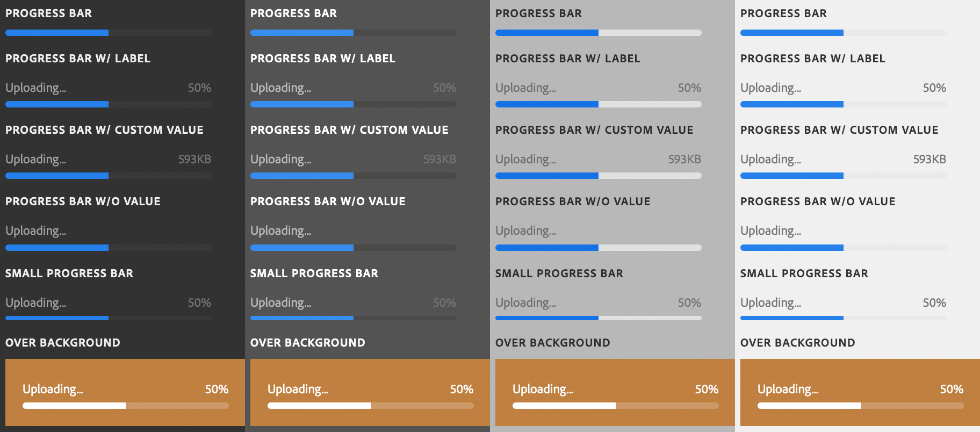
Task: Select the 50% label inside orange panel
Action: (x=217, y=389)
